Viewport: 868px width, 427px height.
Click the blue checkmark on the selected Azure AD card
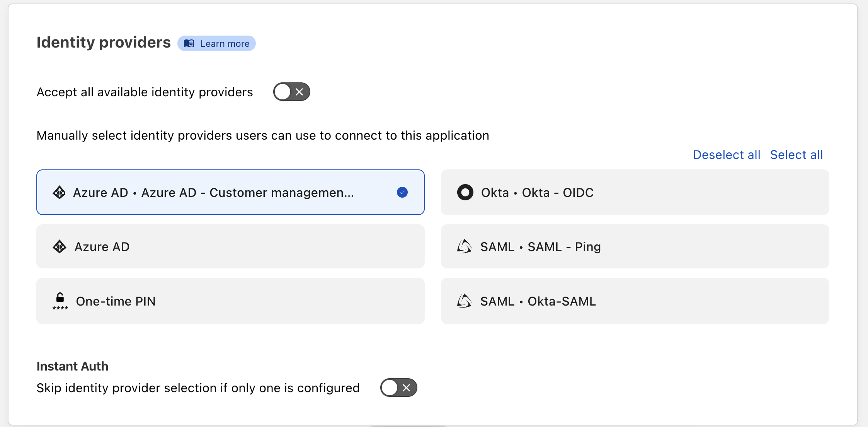[402, 192]
